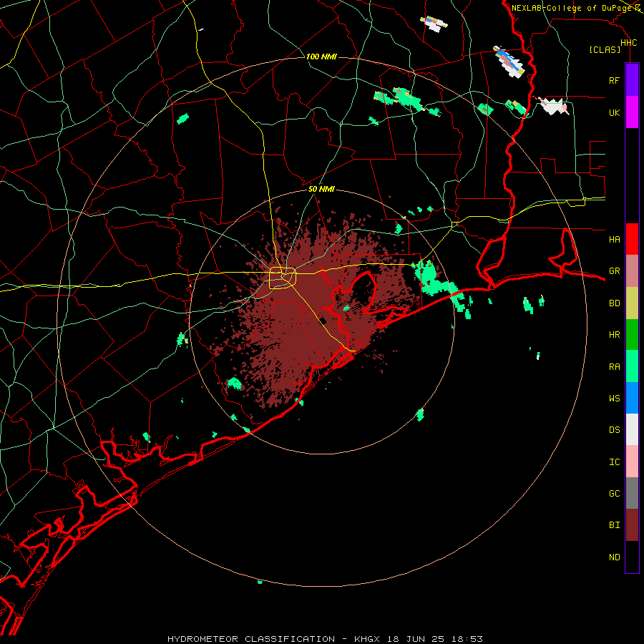644x644 pixels.
Task: Click the 'UK' legend label
Action: pos(614,112)
